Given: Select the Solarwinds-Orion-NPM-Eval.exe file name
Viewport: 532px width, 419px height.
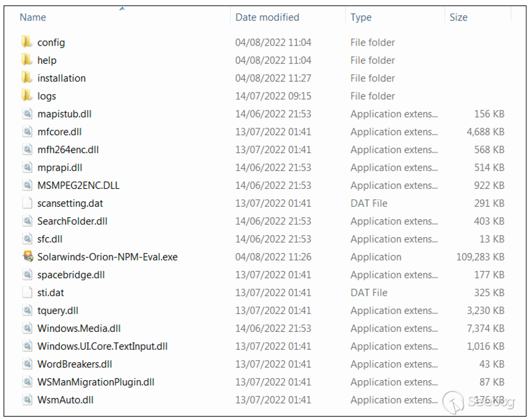Looking at the screenshot, I should 107,257.
